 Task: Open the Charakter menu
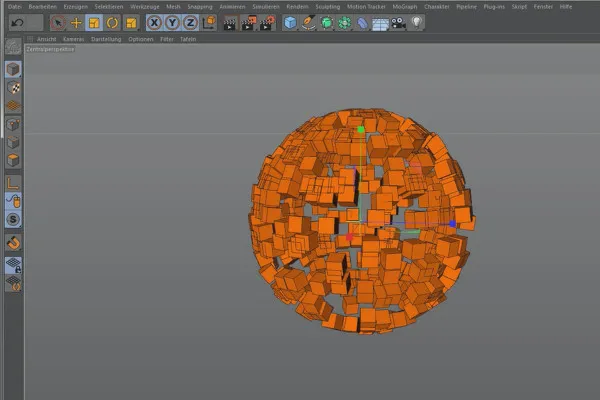coord(437,7)
